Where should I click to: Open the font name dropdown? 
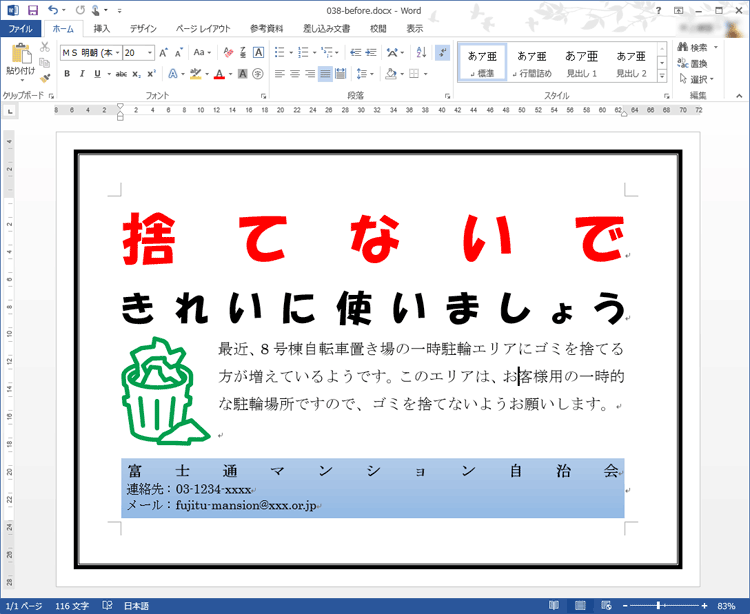(118, 53)
